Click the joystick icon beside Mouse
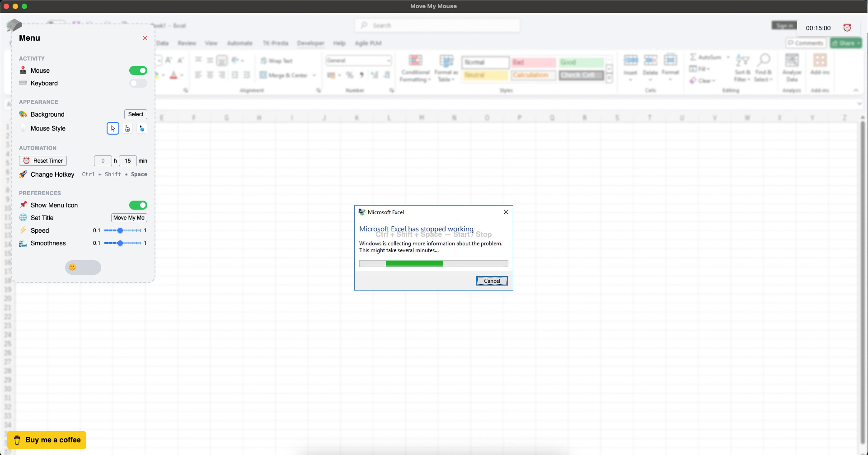This screenshot has height=455, width=868. pos(23,70)
